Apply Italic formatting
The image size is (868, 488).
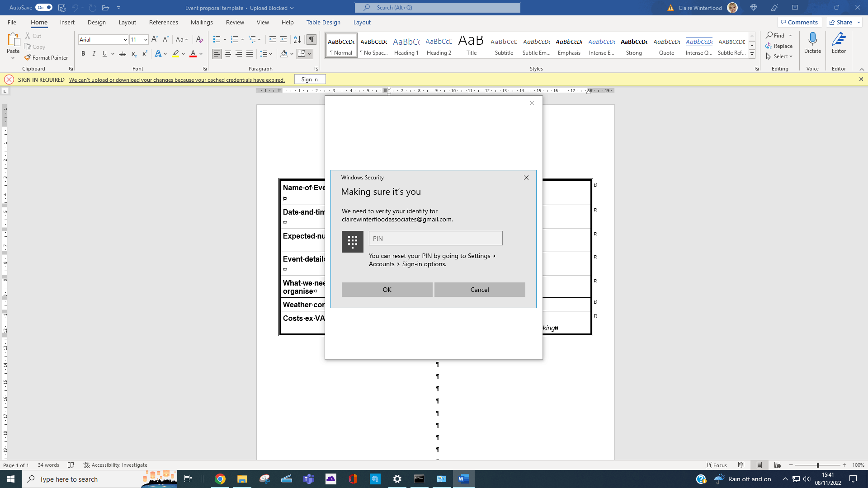[x=94, y=54]
